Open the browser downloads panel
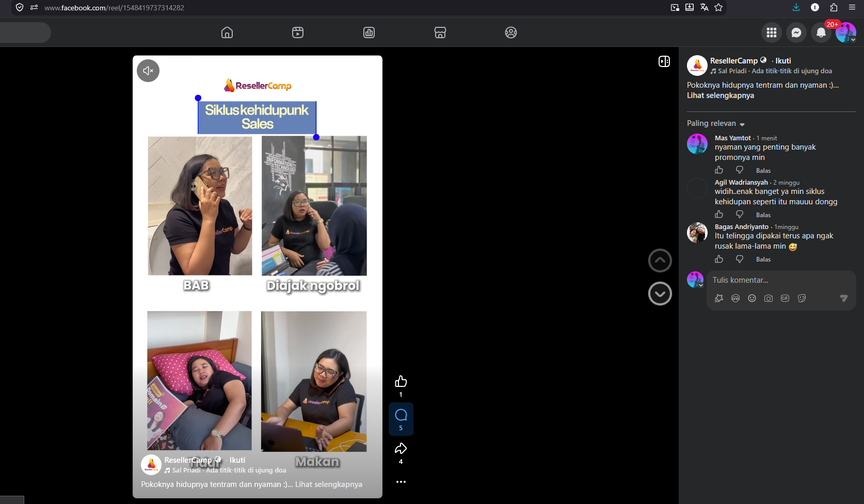 click(796, 7)
